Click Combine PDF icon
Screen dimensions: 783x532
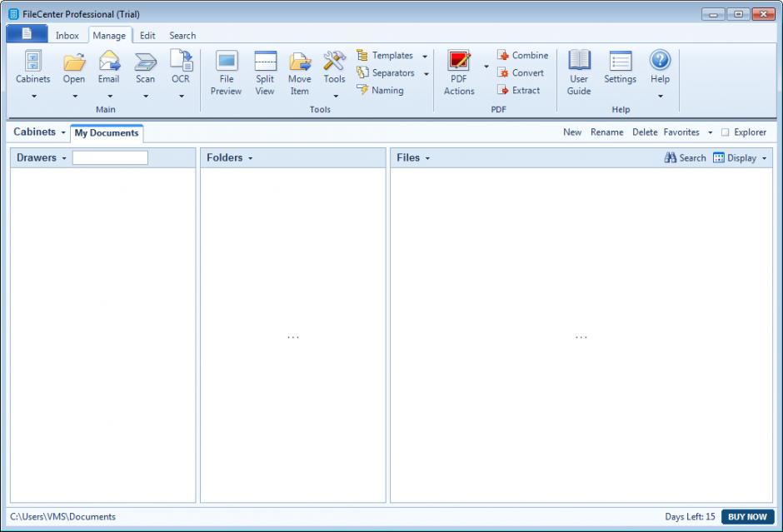[502, 55]
